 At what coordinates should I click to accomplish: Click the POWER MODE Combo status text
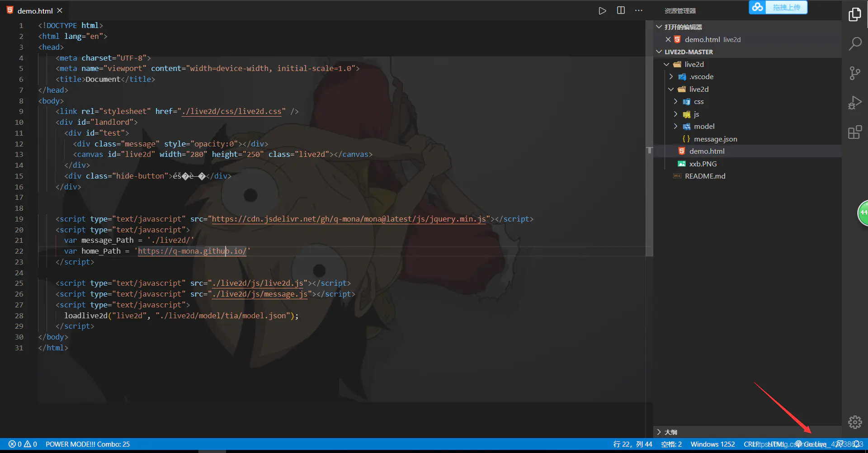[88, 444]
